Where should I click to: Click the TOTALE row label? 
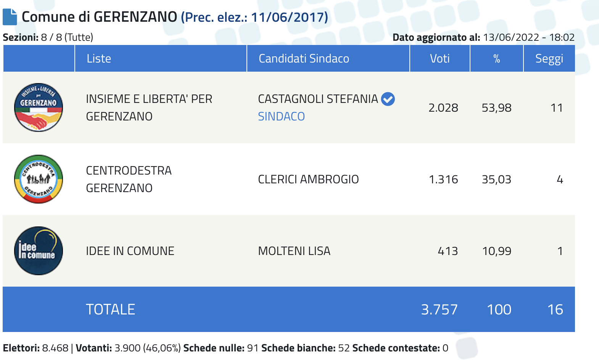click(x=110, y=309)
